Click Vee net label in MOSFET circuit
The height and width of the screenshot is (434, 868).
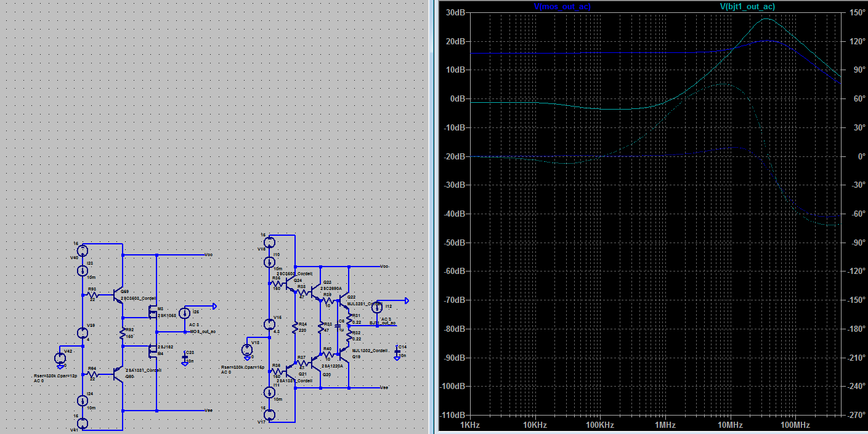[209, 411]
